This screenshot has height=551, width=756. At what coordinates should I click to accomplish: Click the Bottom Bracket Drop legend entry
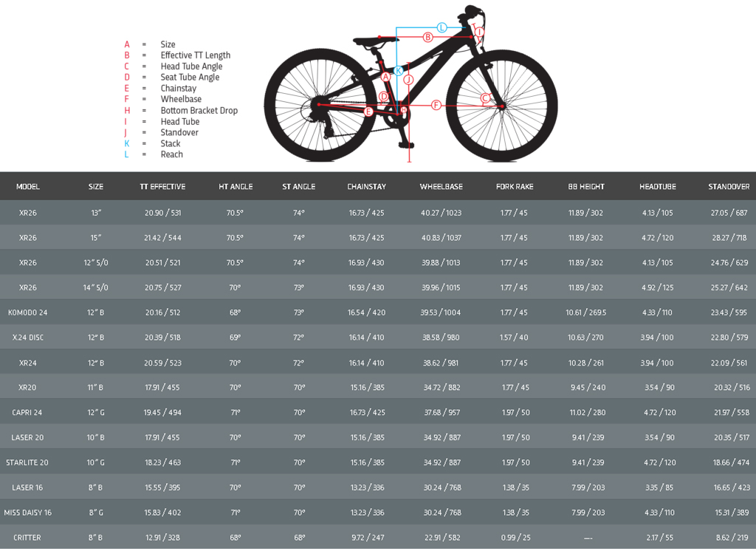199,111
